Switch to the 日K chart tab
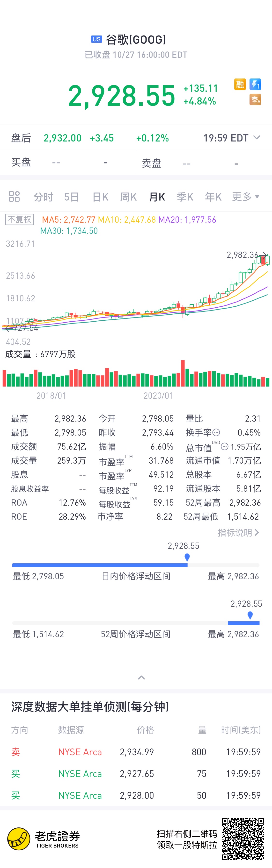The width and height of the screenshot is (272, 868). [100, 197]
